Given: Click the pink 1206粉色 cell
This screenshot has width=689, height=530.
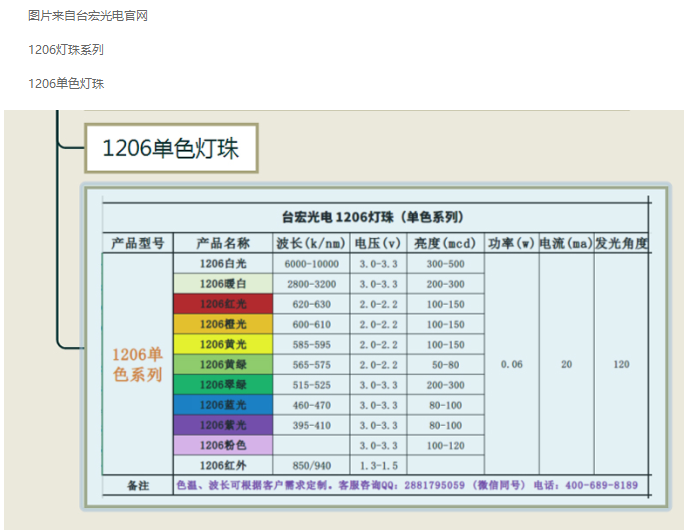Looking at the screenshot, I should click(223, 446).
